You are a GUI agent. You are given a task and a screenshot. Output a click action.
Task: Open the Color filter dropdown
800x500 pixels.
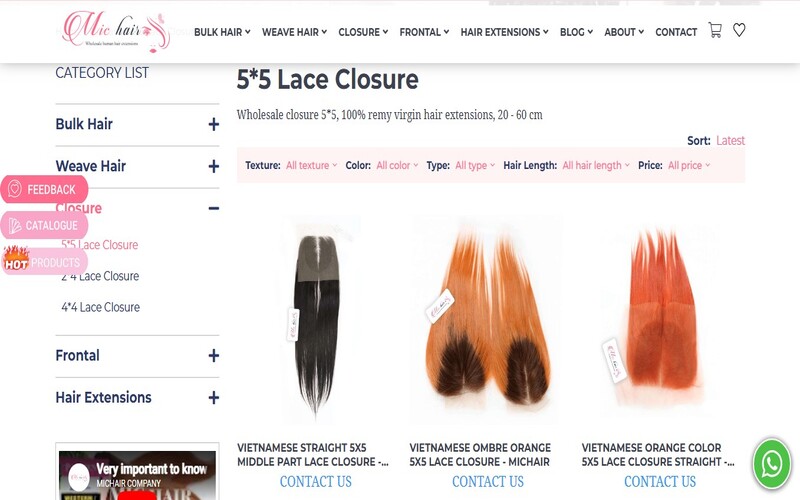tap(397, 165)
